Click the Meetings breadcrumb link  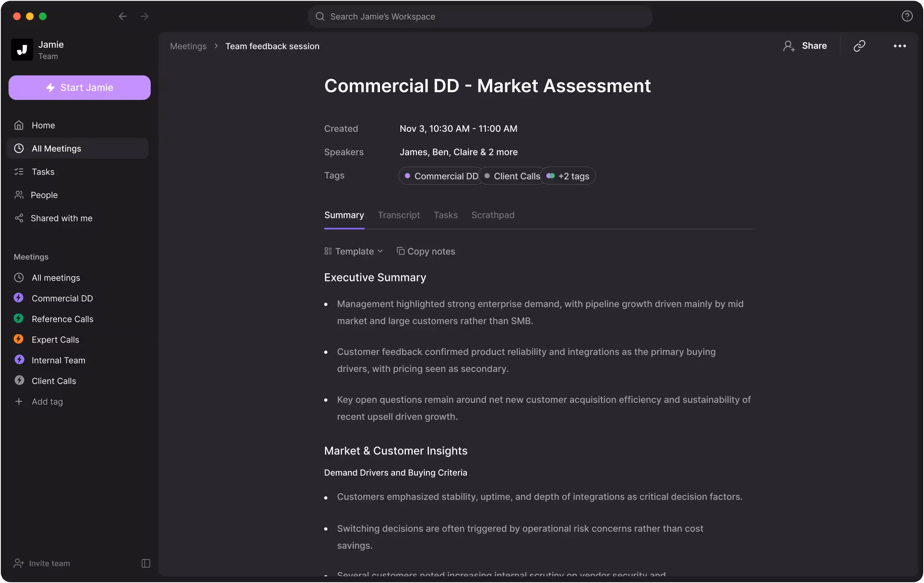tap(188, 46)
